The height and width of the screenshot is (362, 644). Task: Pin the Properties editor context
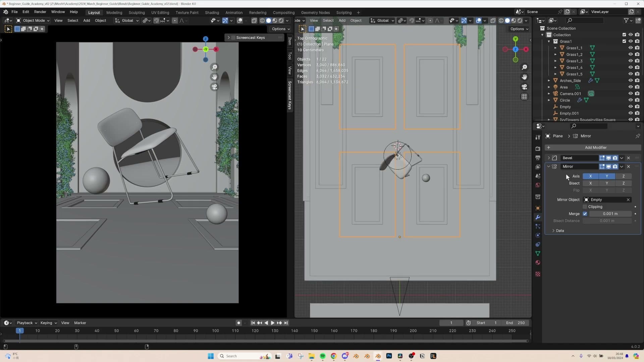(638, 136)
